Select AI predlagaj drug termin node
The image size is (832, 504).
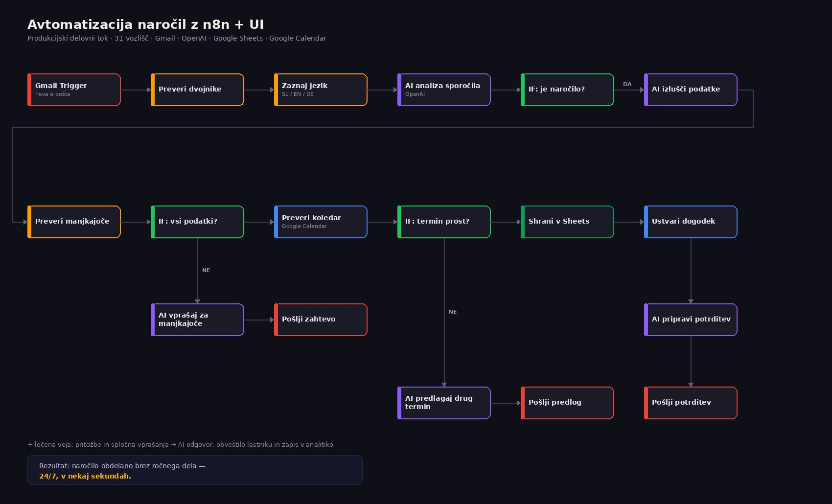444,403
